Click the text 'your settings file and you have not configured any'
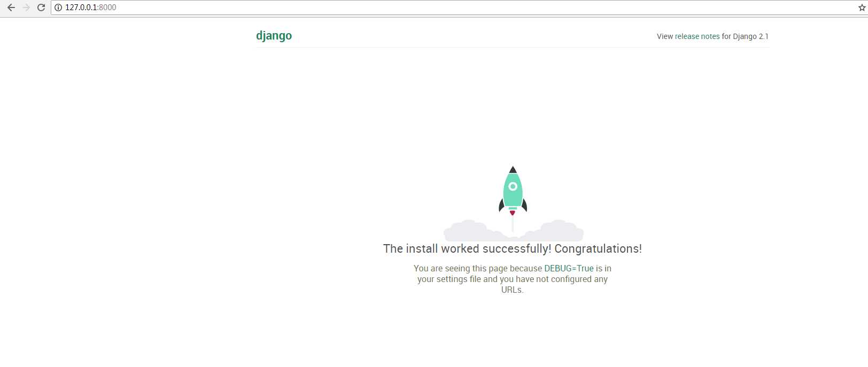This screenshot has height=367, width=868. click(x=513, y=279)
